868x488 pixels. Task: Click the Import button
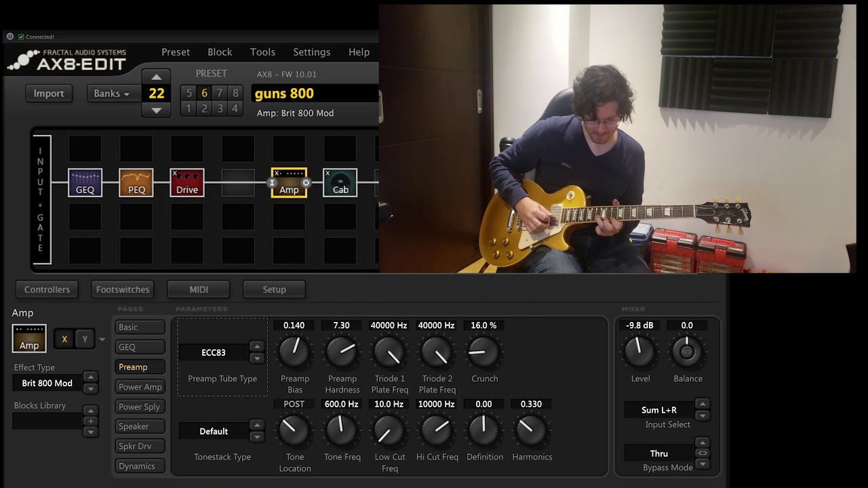(49, 94)
